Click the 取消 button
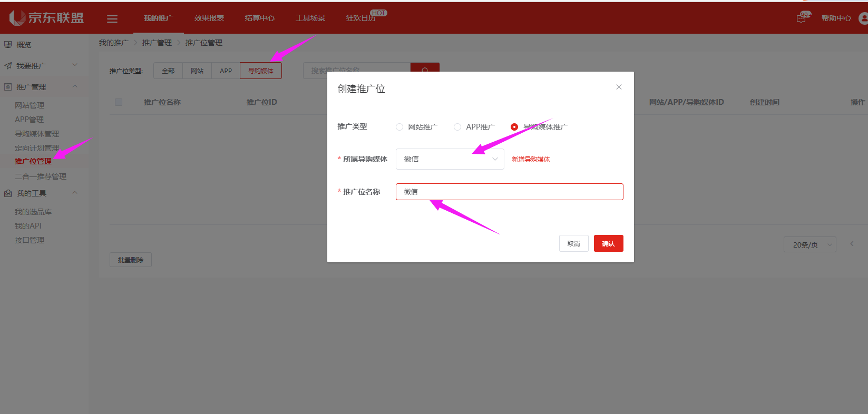Image resolution: width=868 pixels, height=414 pixels. click(x=574, y=243)
